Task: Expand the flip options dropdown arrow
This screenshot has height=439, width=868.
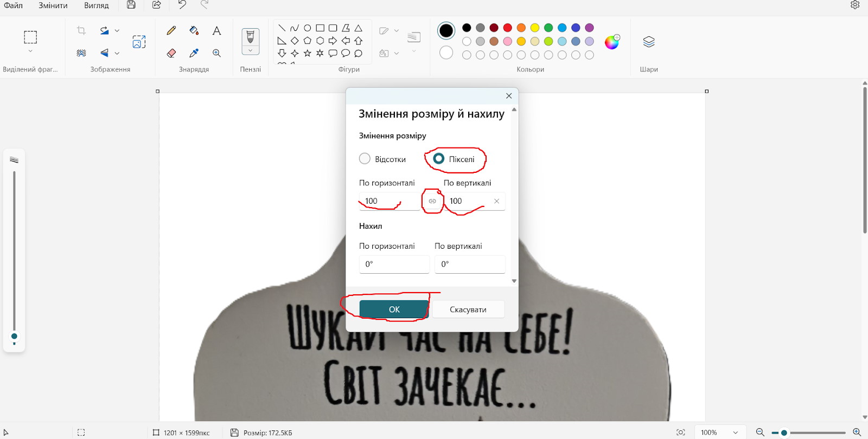Action: coord(117,53)
